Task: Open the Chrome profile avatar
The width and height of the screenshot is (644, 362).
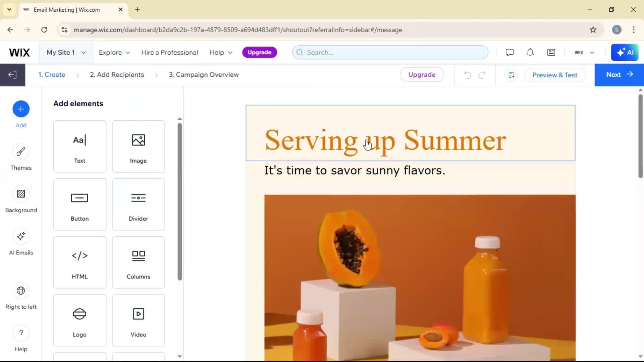Action: [x=616, y=30]
